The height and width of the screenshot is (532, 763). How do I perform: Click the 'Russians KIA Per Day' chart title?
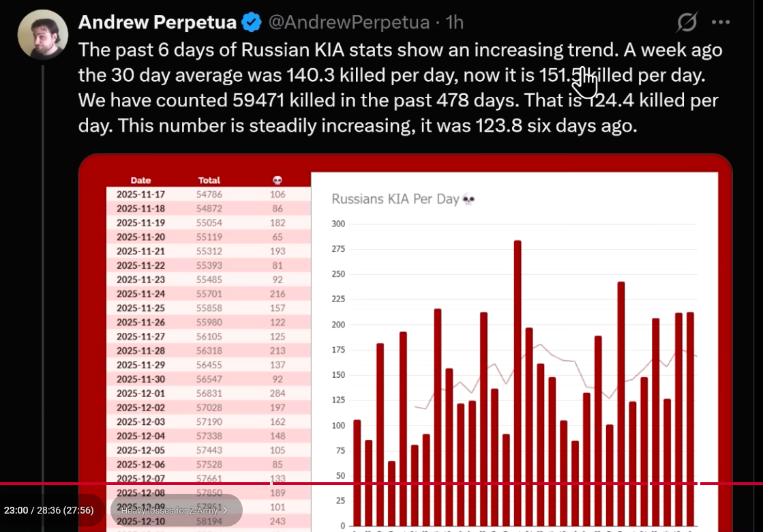tap(395, 199)
